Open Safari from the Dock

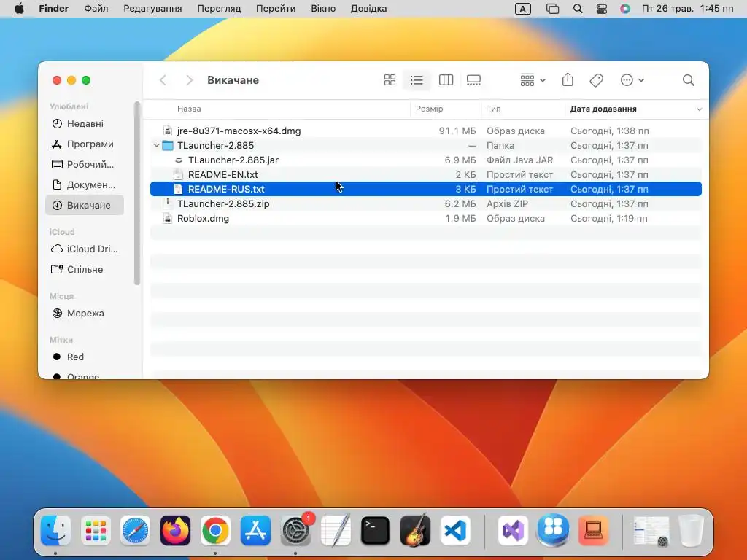[x=135, y=530]
